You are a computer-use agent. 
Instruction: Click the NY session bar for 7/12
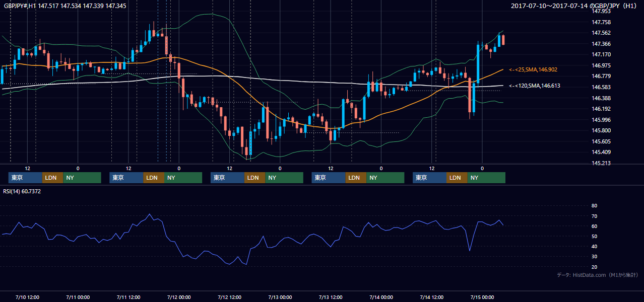pos(284,178)
